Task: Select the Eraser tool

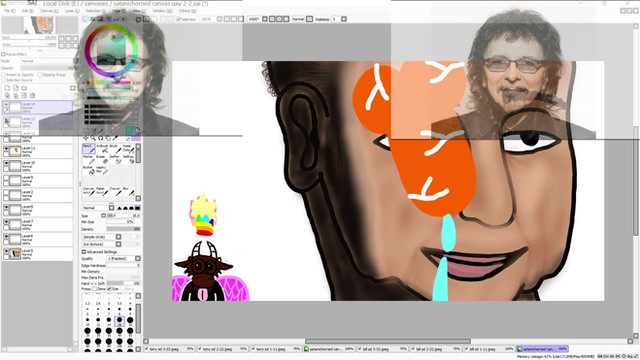Action: point(102,160)
